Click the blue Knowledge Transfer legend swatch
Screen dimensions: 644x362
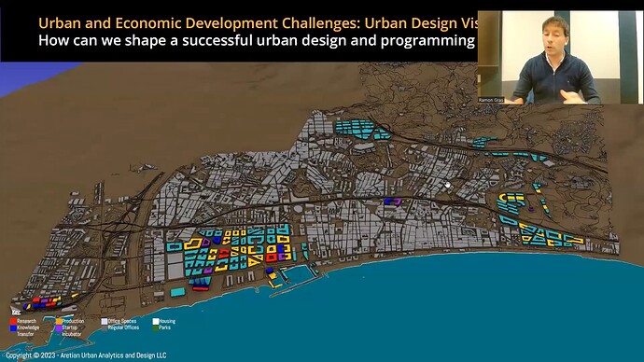13,327
